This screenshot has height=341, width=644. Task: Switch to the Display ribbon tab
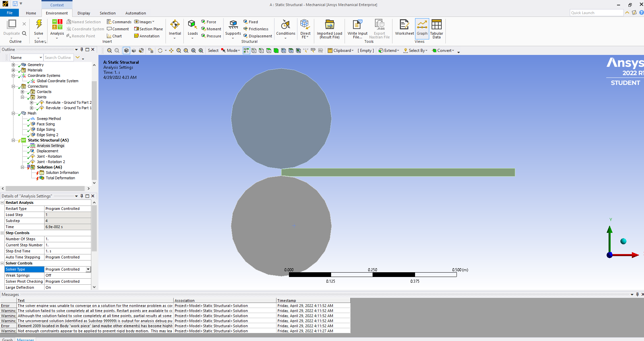point(84,13)
